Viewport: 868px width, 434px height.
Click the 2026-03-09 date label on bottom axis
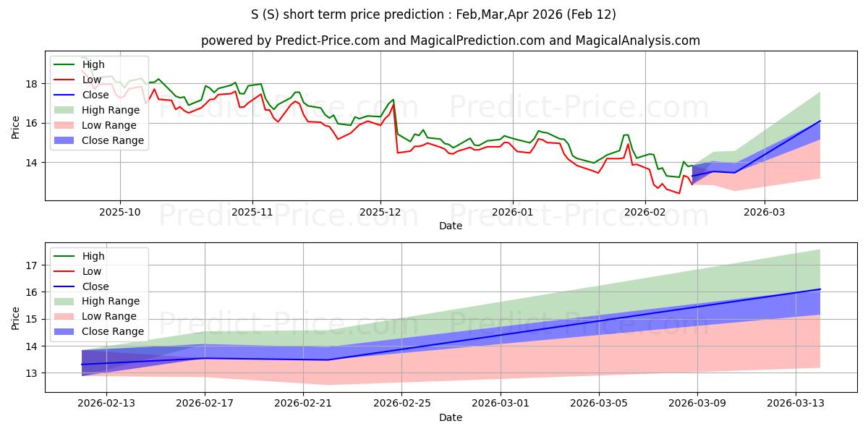pos(697,404)
